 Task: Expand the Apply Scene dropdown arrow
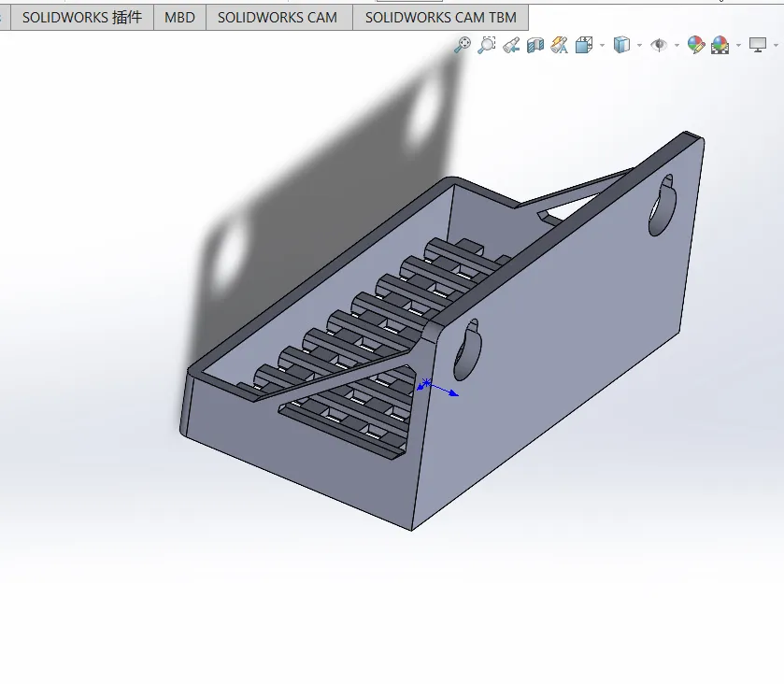pos(738,46)
